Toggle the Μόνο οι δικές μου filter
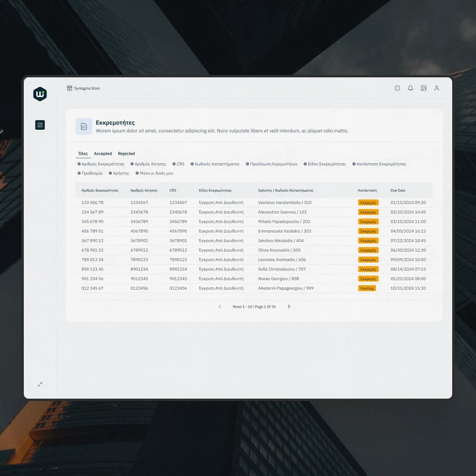 pos(155,173)
